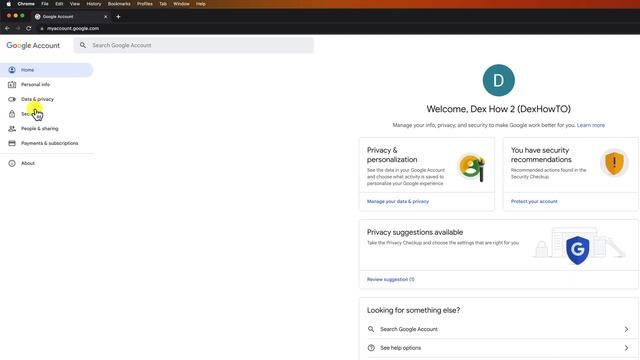Open People & sharing section
This screenshot has width=640, height=360.
coord(40,129)
